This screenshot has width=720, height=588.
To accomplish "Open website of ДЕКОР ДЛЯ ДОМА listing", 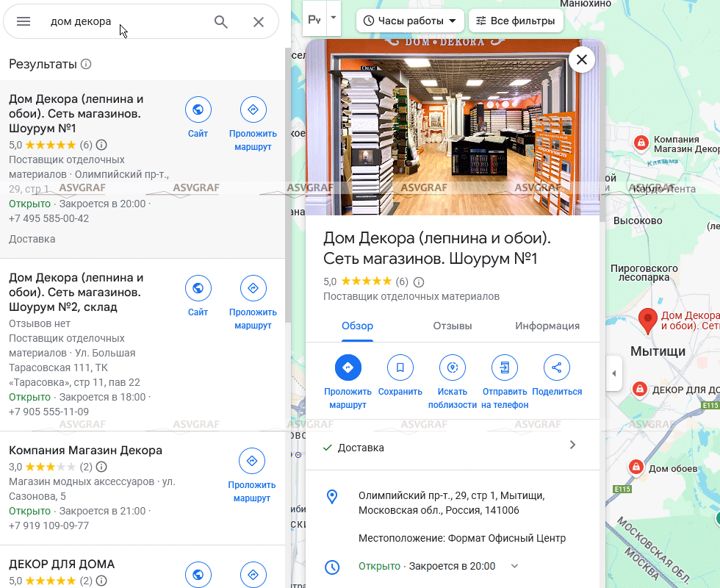I will (x=198, y=575).
